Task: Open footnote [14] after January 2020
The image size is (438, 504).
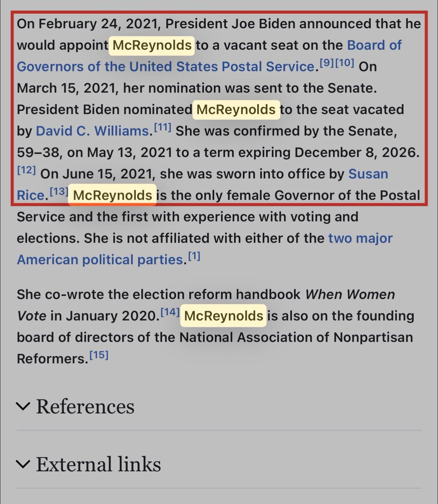Action: [171, 313]
